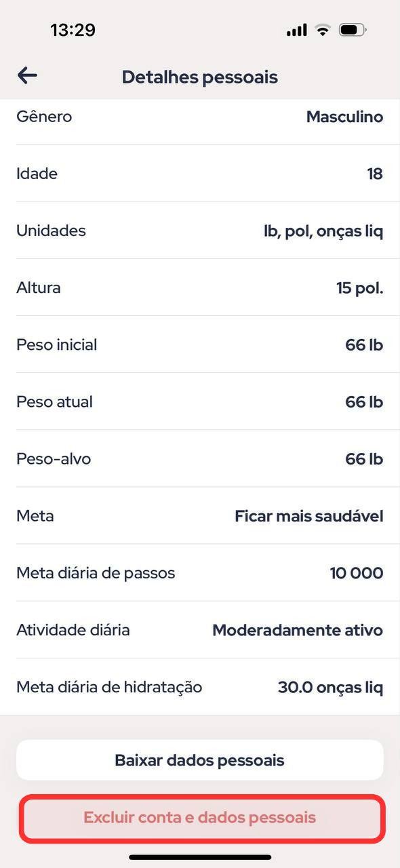Select the Peso-alvo row

coord(200,458)
